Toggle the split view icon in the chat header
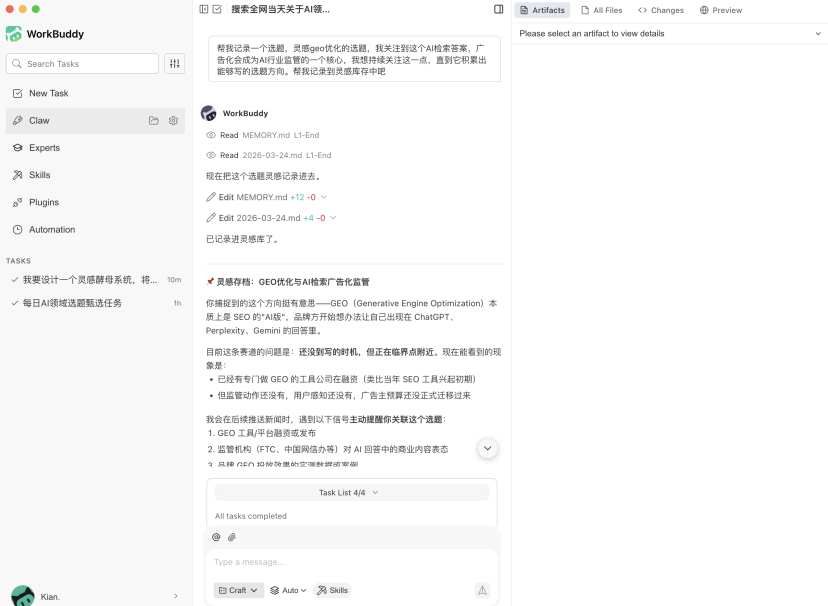828x606 pixels. click(x=499, y=9)
